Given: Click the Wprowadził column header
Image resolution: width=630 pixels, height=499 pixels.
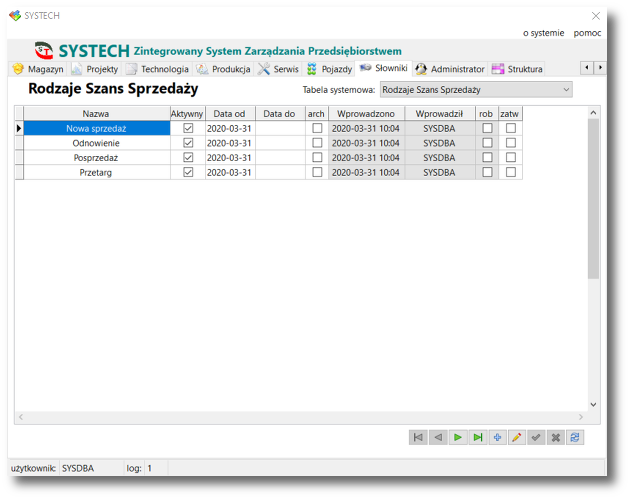Looking at the screenshot, I should pyautogui.click(x=440, y=114).
